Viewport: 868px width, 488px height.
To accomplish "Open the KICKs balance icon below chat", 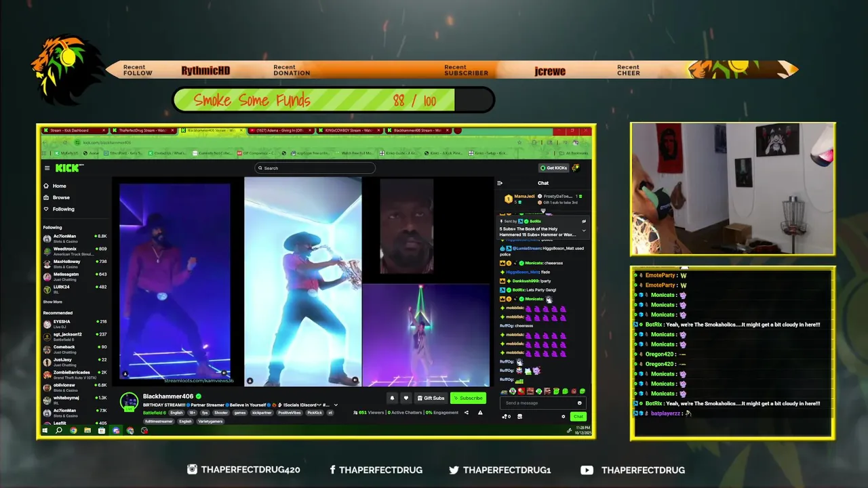I will [505, 416].
